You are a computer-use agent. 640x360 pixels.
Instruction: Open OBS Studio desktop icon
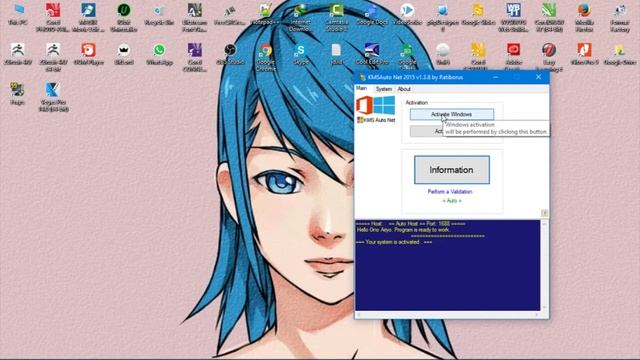click(230, 54)
